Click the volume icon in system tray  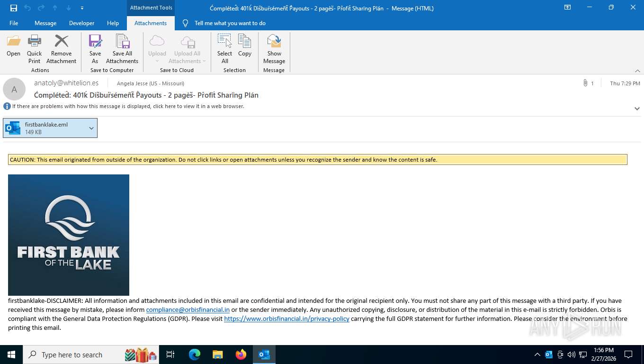[572, 355]
